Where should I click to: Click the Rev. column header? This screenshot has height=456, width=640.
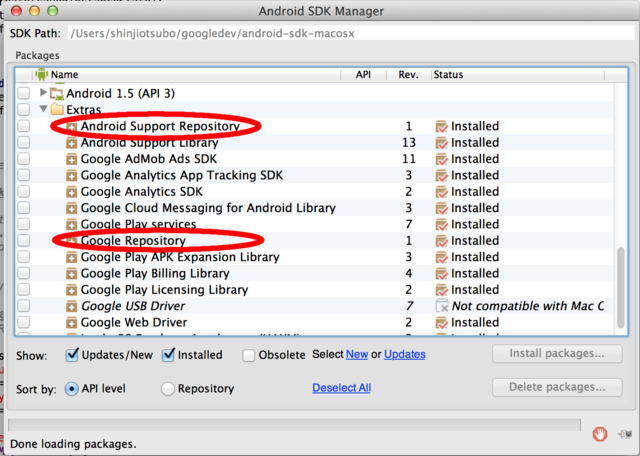point(408,75)
